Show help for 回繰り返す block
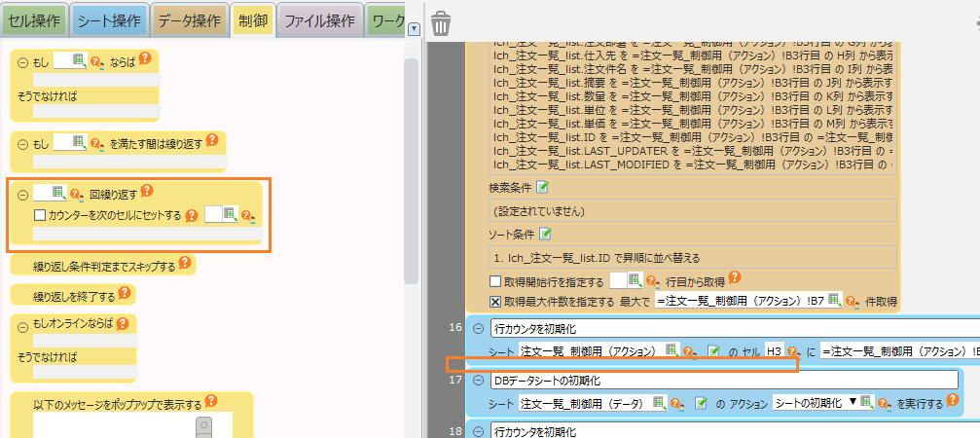Viewport: 980px width, 438px height. pos(148,190)
